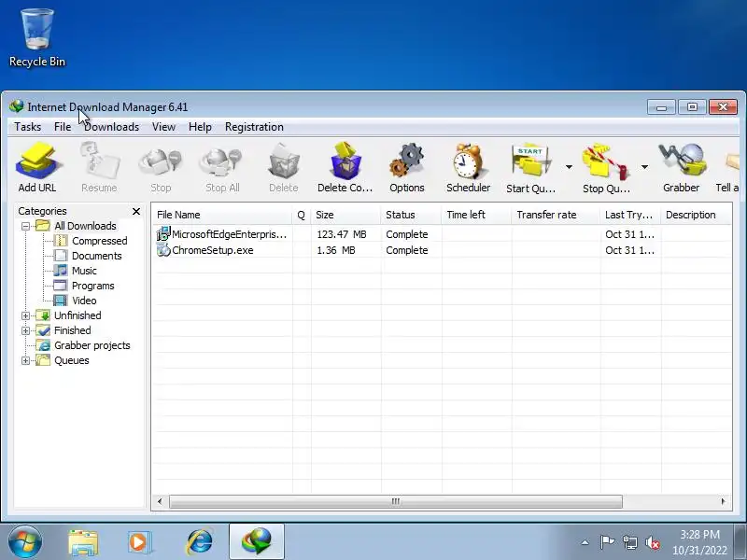Select All Downloads in tree

[x=85, y=226]
